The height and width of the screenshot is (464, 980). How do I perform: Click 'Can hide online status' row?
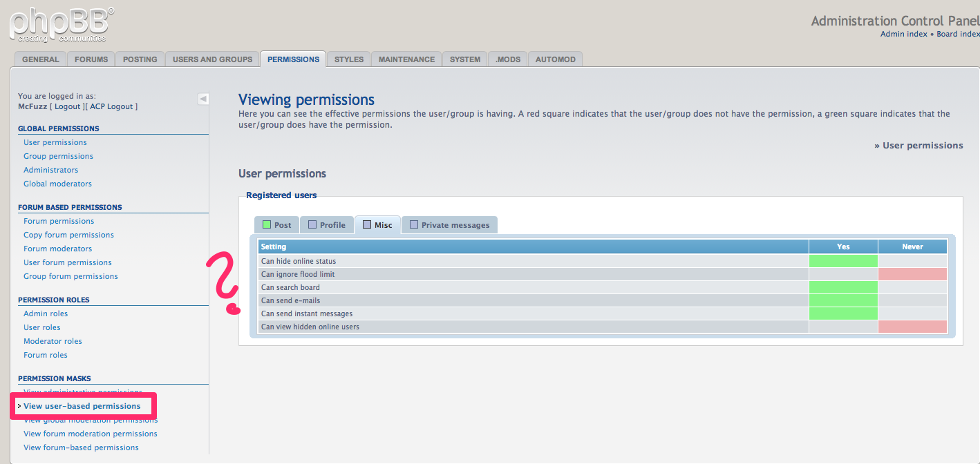(602, 261)
